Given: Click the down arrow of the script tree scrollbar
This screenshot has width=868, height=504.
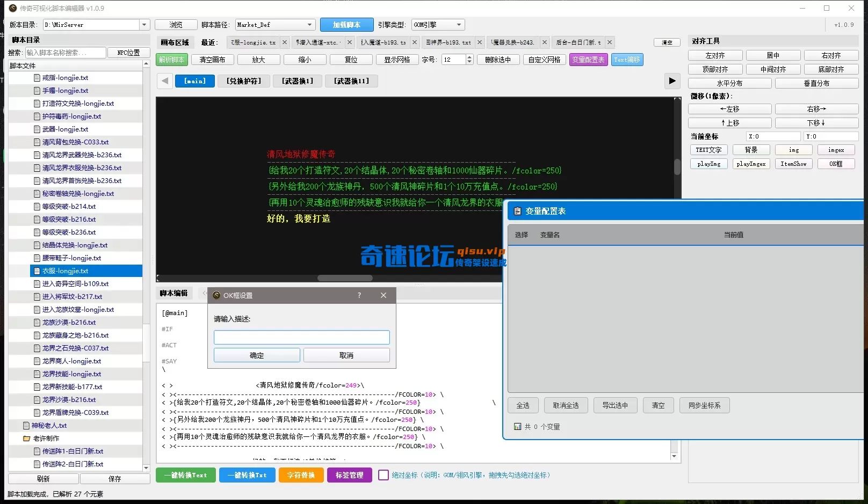Looking at the screenshot, I should (x=146, y=468).
